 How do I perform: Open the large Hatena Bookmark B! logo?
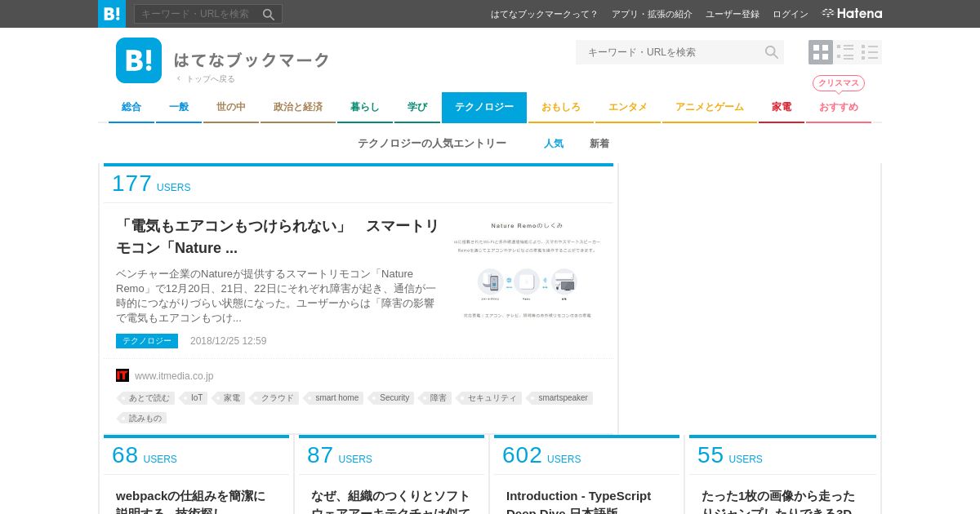click(x=139, y=60)
